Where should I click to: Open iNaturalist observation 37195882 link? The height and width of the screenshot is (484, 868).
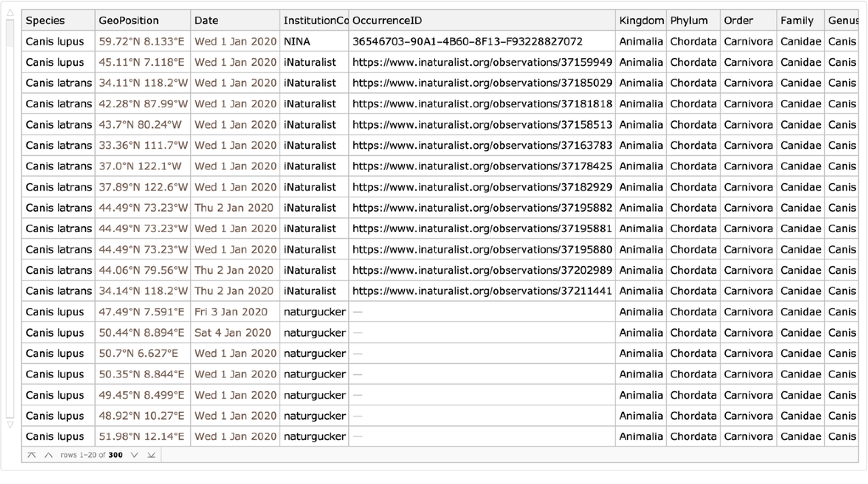(482, 208)
